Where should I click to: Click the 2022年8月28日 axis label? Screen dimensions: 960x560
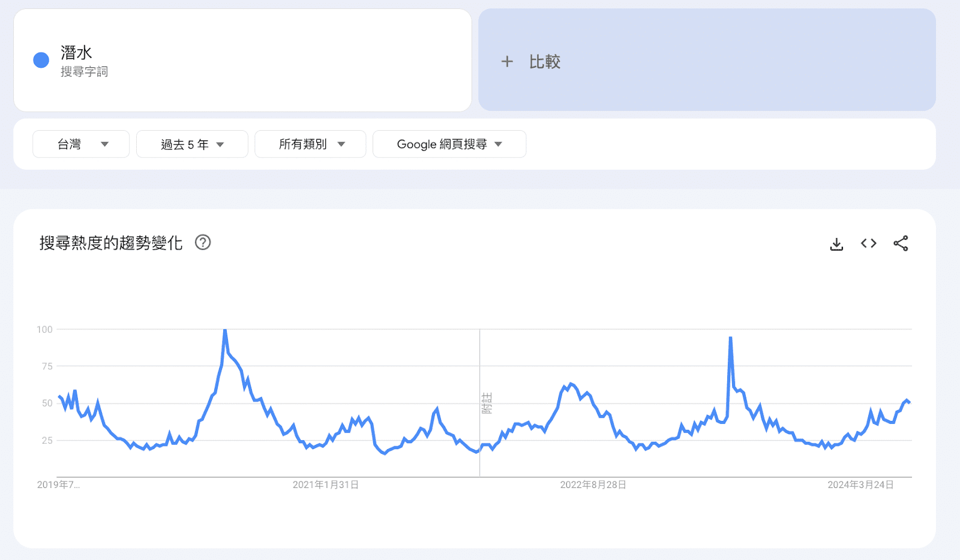coord(593,484)
